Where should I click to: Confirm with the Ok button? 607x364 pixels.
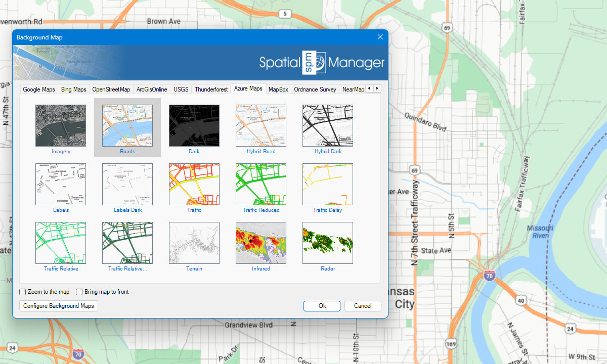[x=322, y=306]
